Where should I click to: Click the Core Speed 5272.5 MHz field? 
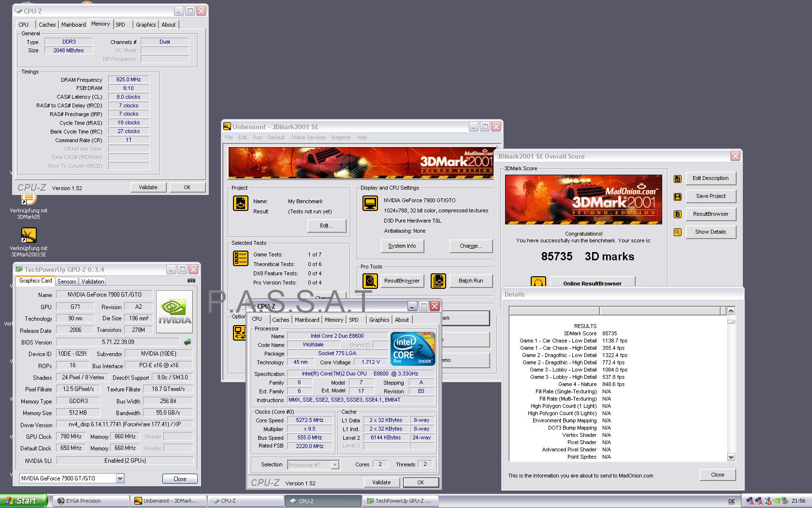310,420
